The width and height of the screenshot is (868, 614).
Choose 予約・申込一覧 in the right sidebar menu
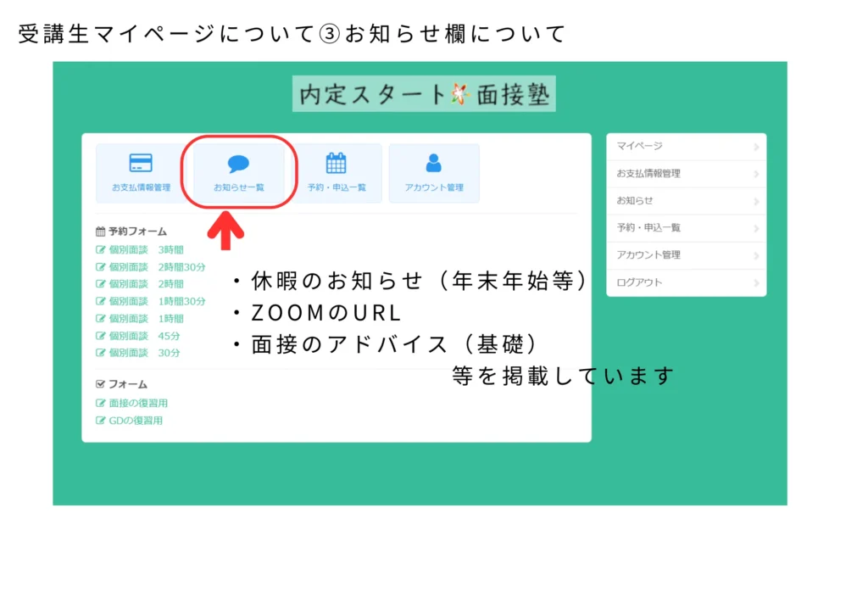[x=648, y=228]
